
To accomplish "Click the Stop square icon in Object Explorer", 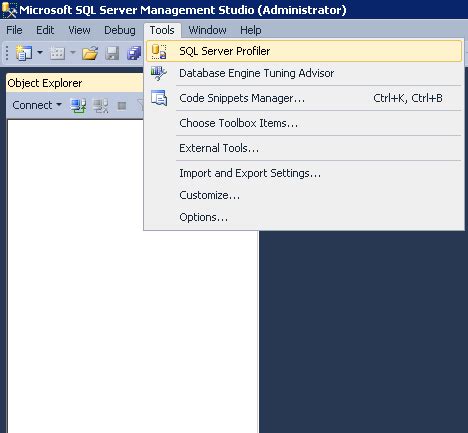I will [x=122, y=106].
